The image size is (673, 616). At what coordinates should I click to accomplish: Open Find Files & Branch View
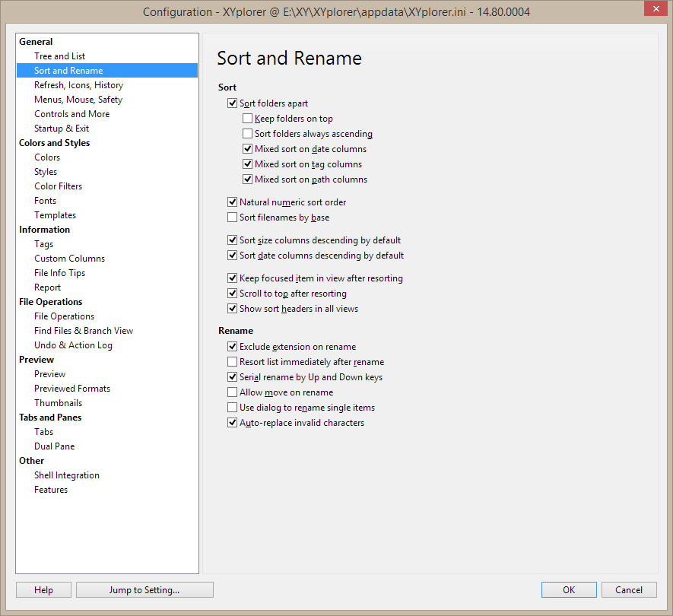[x=83, y=331]
